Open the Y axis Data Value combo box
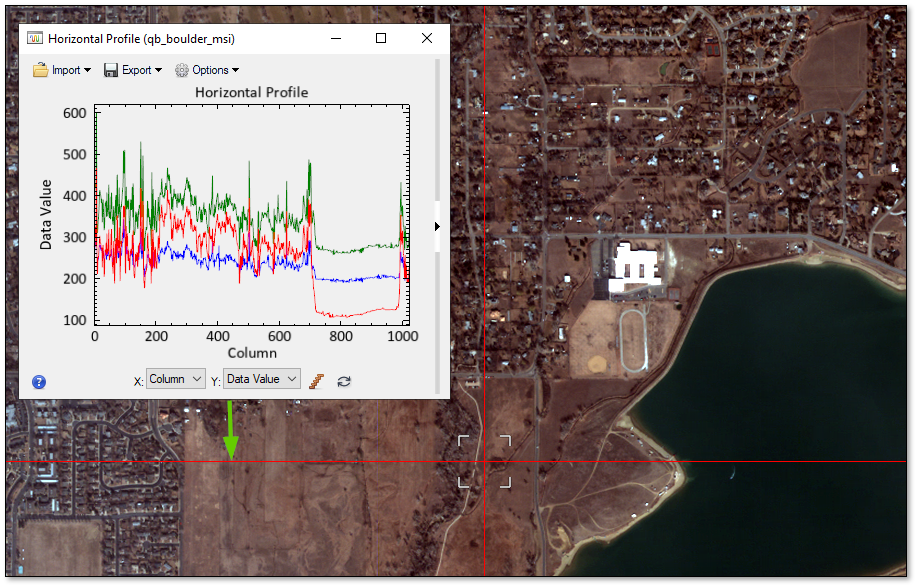This screenshot has height=588, width=915. click(x=261, y=379)
